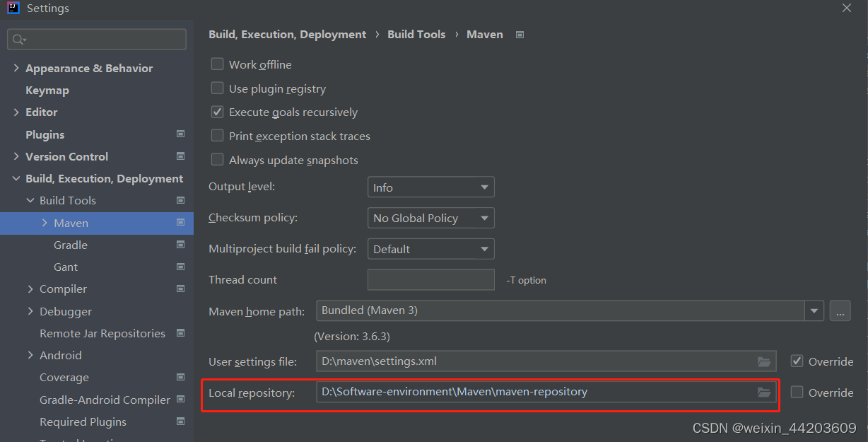
Task: Uncheck Override for User settings file
Action: pyautogui.click(x=797, y=361)
